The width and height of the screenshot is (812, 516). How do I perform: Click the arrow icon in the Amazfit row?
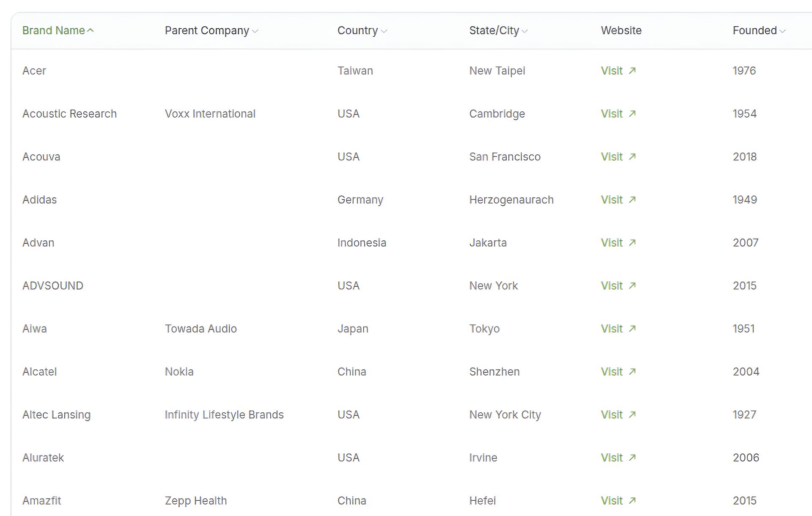pyautogui.click(x=632, y=501)
